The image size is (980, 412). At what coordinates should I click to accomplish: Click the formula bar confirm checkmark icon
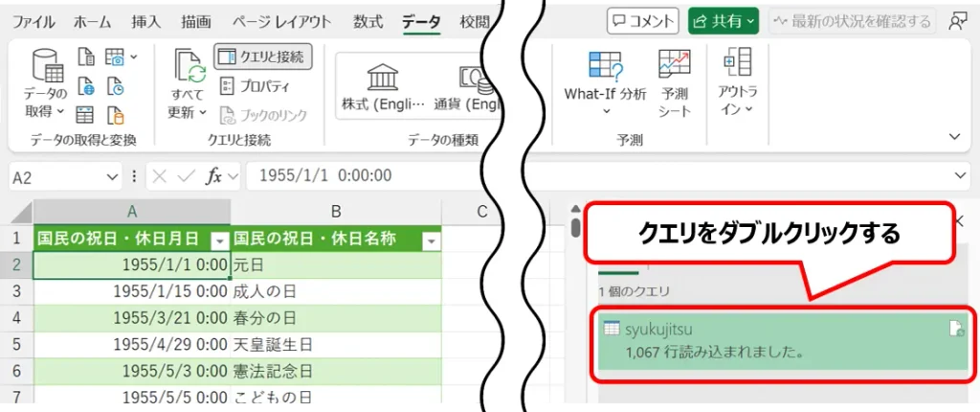pos(187,177)
